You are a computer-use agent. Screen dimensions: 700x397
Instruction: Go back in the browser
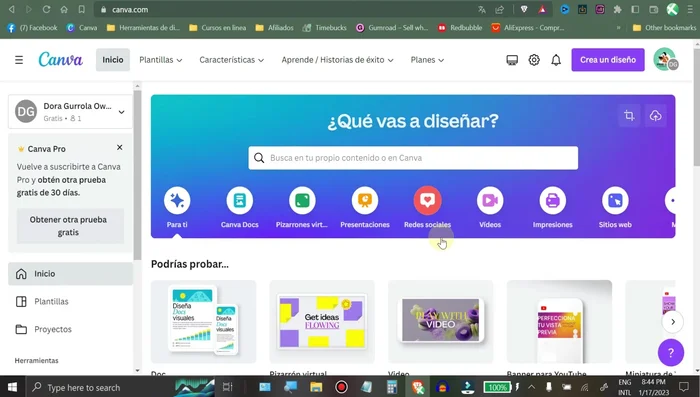[x=12, y=9]
